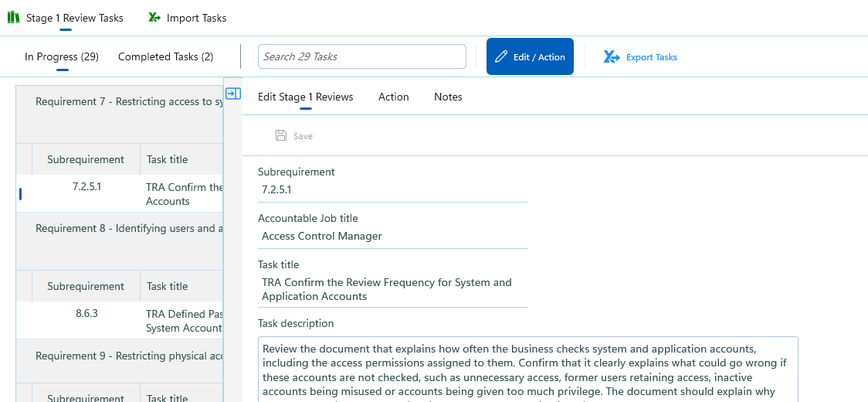
Task: Switch to Completed Tasks (2) tab
Action: [x=165, y=56]
